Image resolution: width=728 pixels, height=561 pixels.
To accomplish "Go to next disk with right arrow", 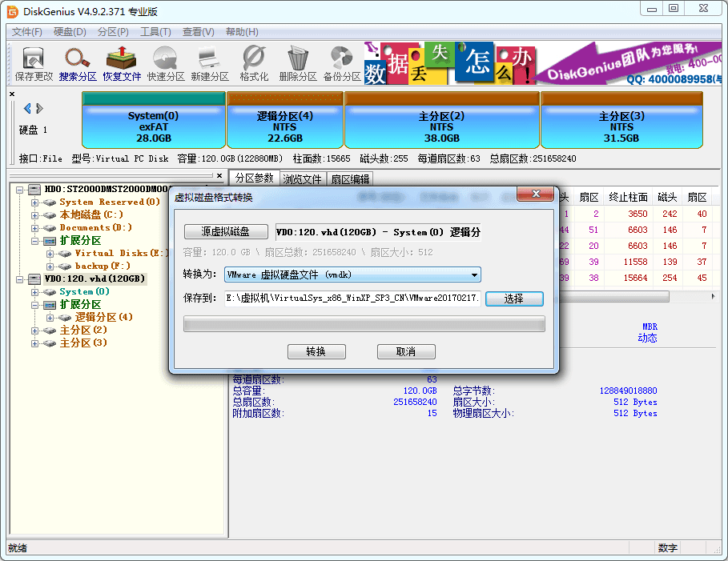I will pyautogui.click(x=39, y=108).
